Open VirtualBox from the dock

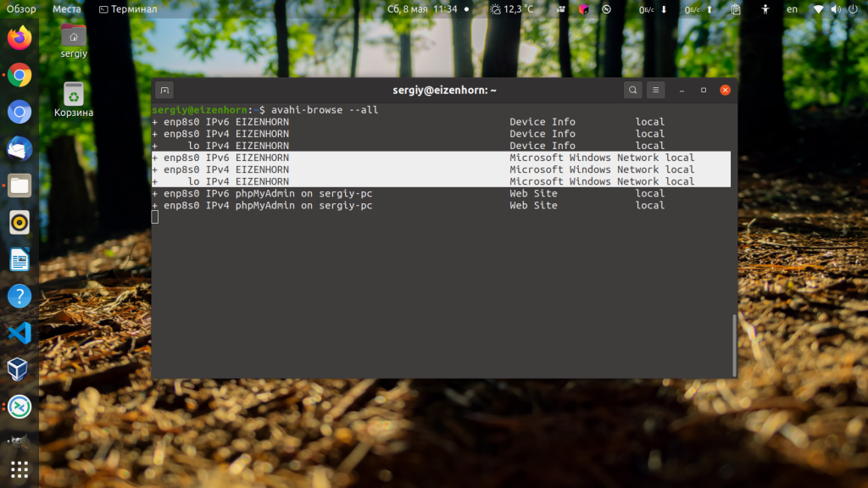pos(19,369)
